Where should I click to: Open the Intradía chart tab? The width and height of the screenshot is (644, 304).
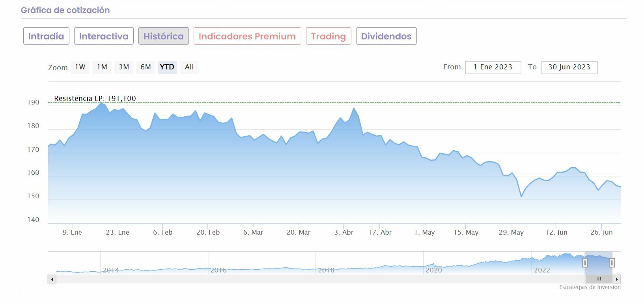[x=46, y=36]
